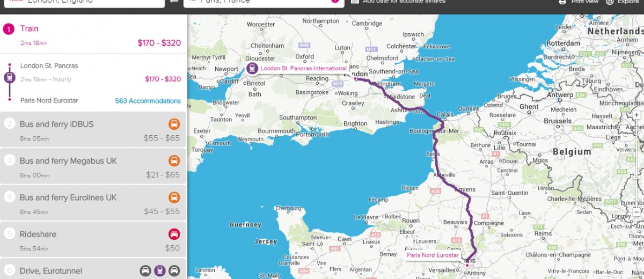Expand the Drive, Eurotunnel route option
Screen dimensions: 644x279
93,269
